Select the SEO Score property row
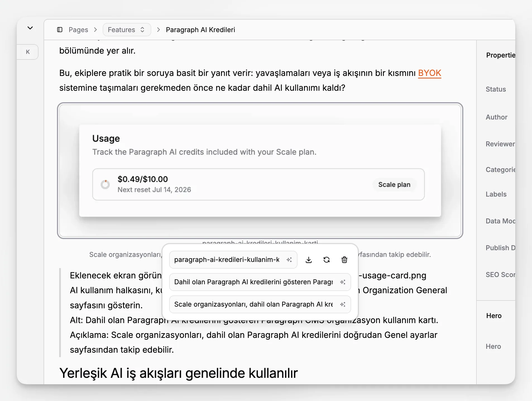Screen dimensions: 532x401 (x=500, y=275)
